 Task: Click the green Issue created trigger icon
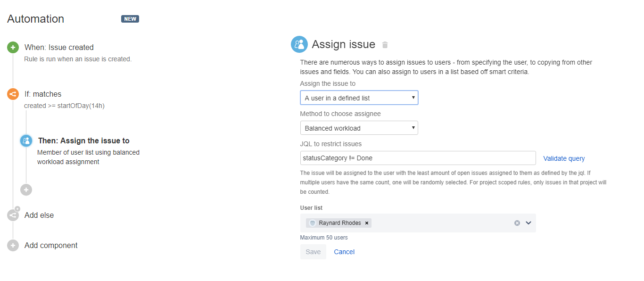click(13, 47)
